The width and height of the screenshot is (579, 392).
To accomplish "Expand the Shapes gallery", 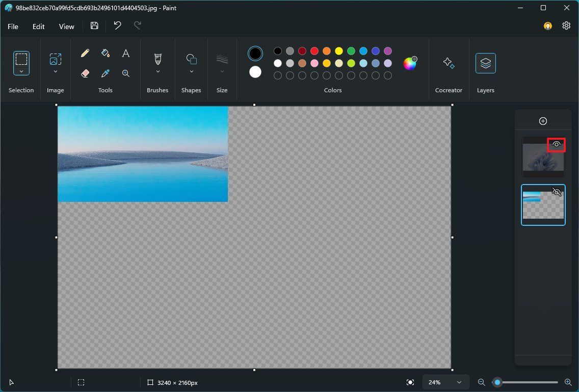I will click(191, 70).
